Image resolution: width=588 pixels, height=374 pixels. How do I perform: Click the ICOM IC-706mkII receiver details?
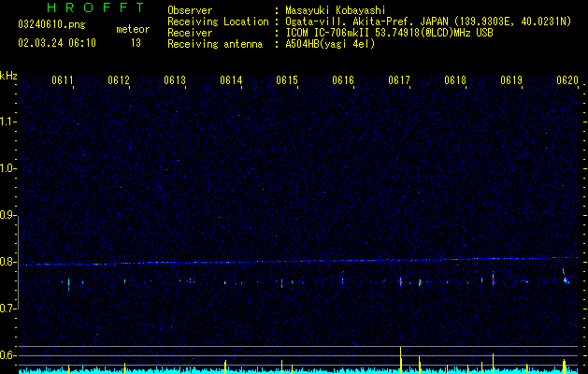pyautogui.click(x=389, y=33)
